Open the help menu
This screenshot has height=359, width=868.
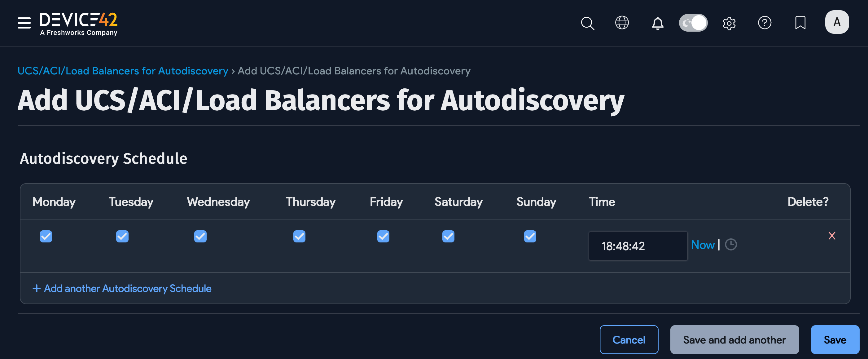[x=765, y=23]
